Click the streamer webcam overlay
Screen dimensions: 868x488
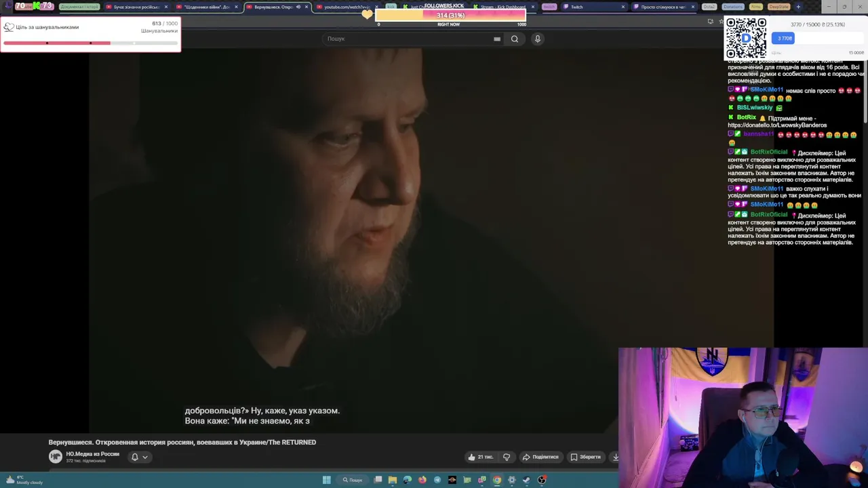point(743,418)
